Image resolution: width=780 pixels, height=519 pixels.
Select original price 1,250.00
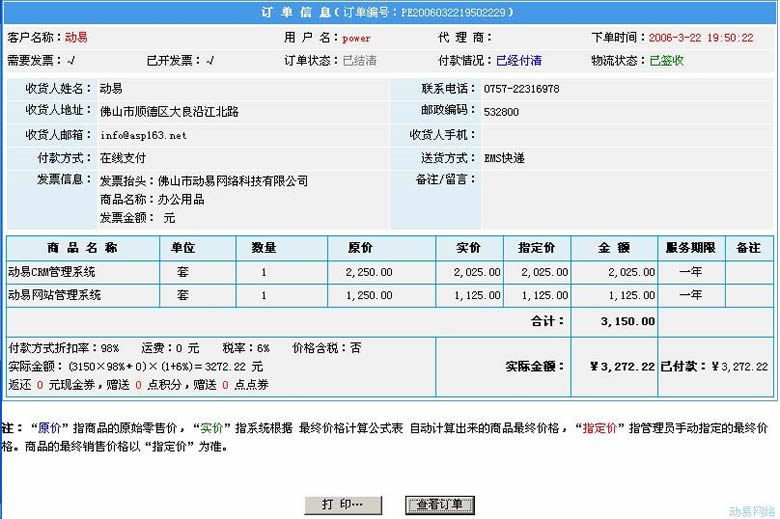[369, 296]
